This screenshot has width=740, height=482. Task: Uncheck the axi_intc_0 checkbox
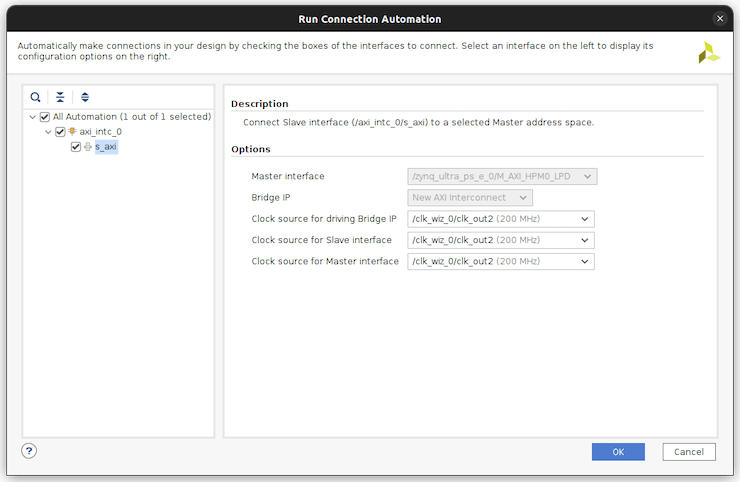[x=60, y=132]
